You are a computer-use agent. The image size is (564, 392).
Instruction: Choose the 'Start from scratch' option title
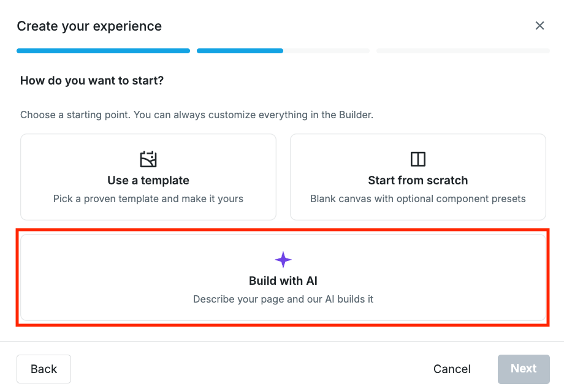[418, 180]
